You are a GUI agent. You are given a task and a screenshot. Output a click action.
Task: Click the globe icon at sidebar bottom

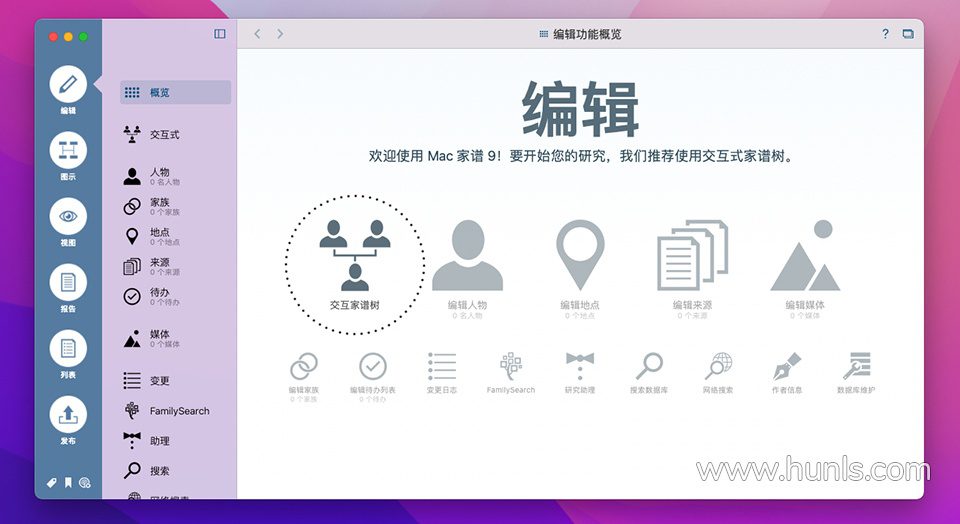point(85,482)
